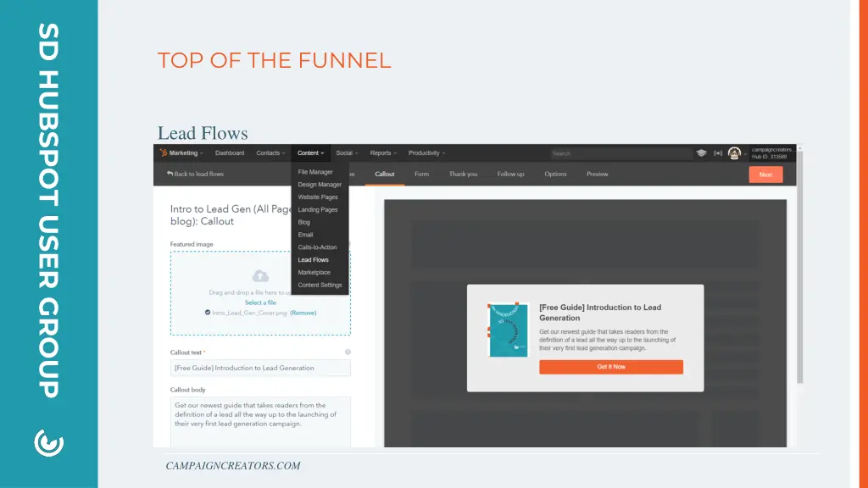Open the Academy graduation cap icon
Viewport: 868px width, 488px height.
point(701,153)
